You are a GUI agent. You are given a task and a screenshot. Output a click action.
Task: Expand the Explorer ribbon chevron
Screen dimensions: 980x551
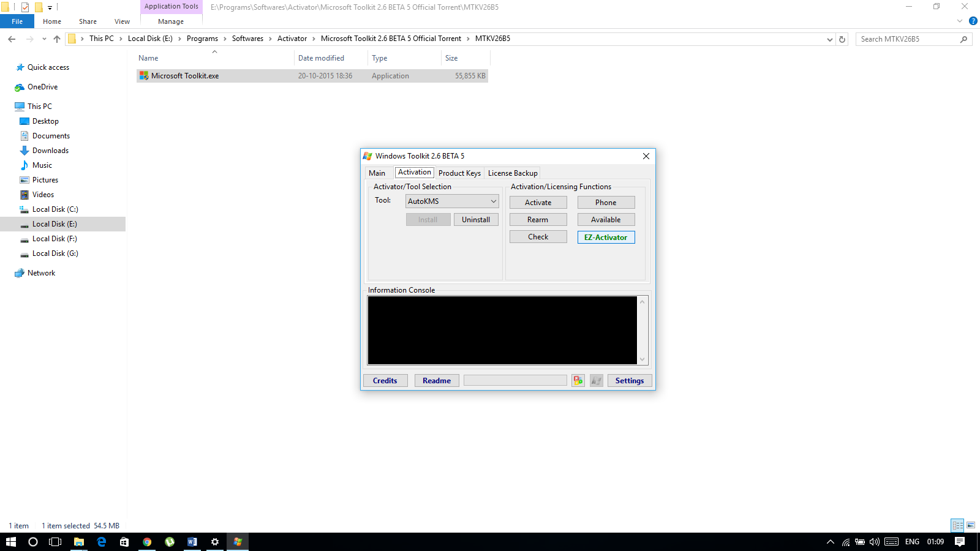[960, 21]
